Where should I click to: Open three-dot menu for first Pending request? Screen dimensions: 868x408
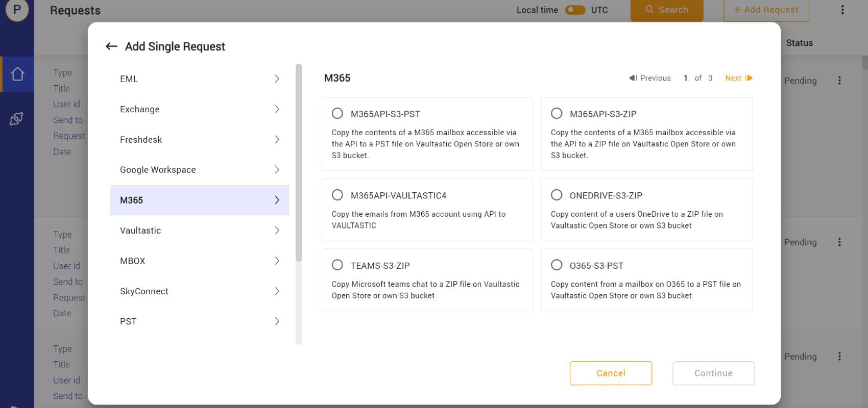coord(839,81)
